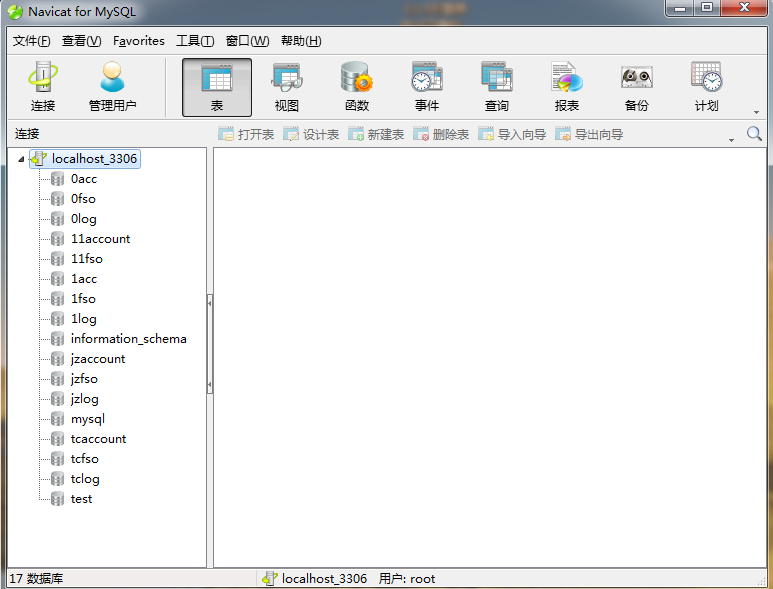Select the 11fso database

(x=87, y=259)
